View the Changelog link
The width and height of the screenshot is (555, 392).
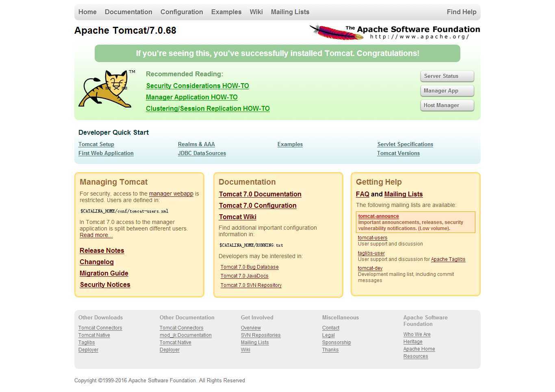[97, 262]
